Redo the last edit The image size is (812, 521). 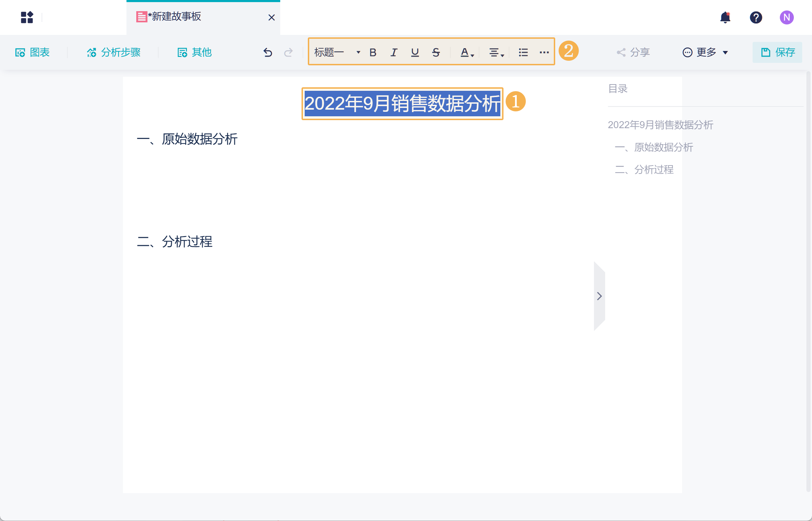click(288, 52)
